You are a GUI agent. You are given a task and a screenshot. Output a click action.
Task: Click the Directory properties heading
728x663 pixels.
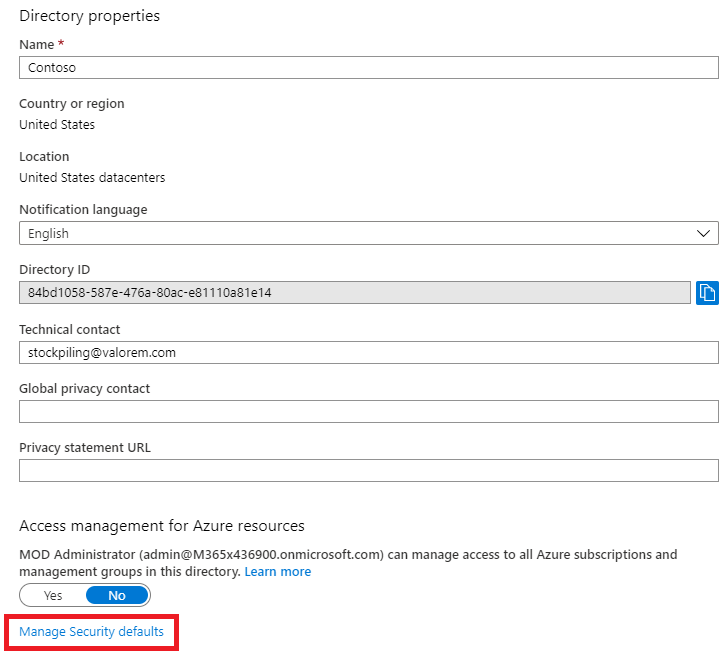pos(89,16)
